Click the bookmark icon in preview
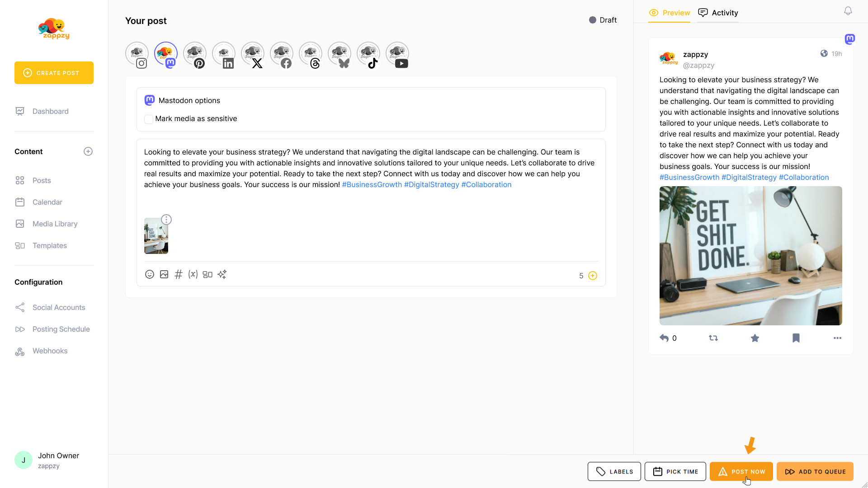This screenshot has width=868, height=488. point(796,338)
